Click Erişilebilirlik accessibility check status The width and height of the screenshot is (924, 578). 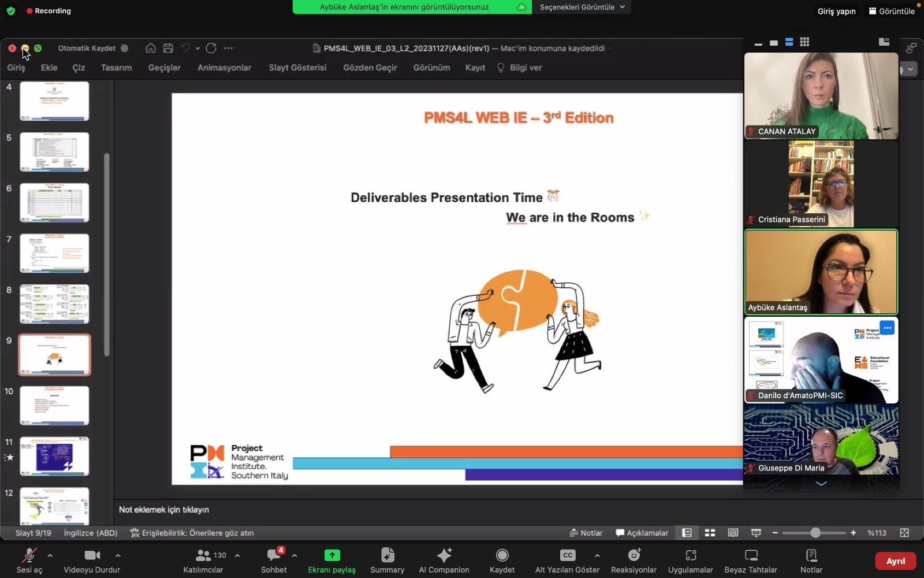[x=192, y=533]
